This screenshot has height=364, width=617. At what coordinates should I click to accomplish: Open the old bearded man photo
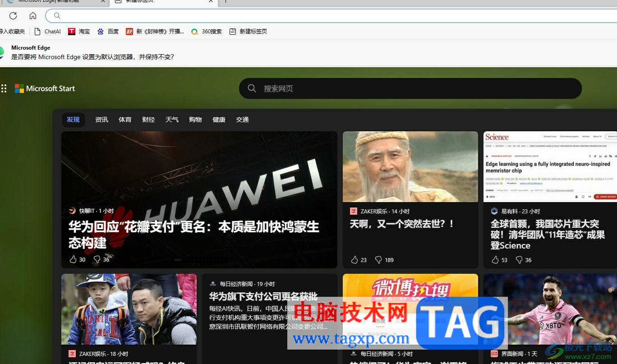coord(410,166)
